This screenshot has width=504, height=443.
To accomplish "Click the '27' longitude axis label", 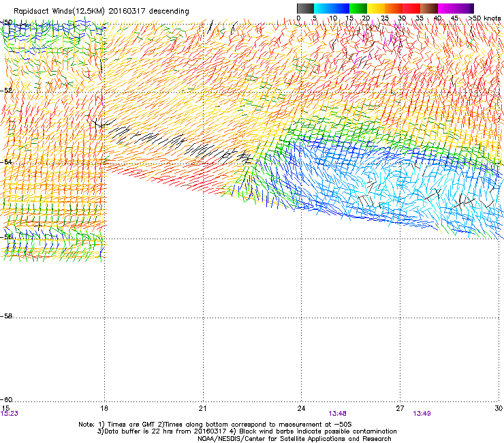I will coord(400,408).
